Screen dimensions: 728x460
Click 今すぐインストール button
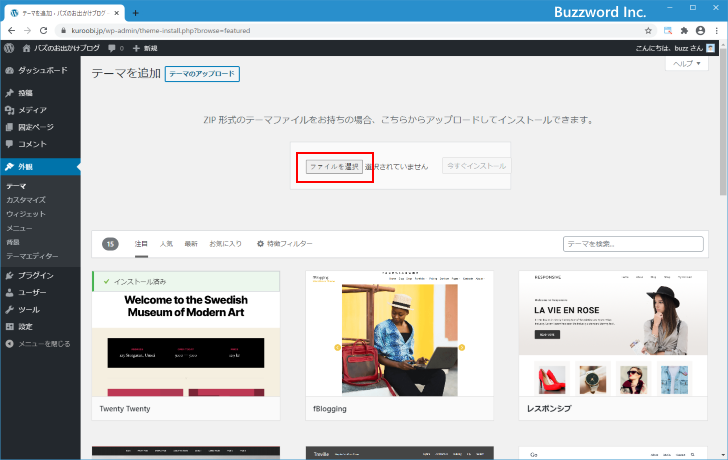pos(476,166)
